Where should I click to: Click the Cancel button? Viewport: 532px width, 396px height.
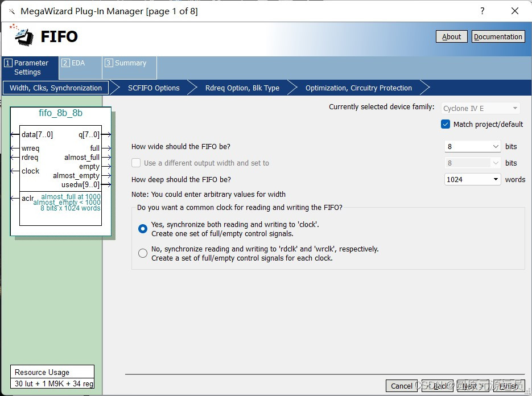tap(402, 386)
